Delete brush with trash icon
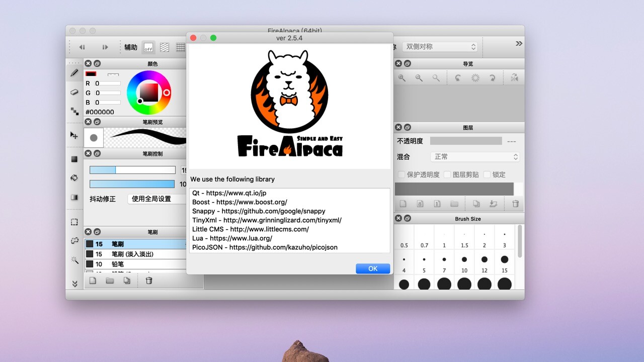 [149, 281]
